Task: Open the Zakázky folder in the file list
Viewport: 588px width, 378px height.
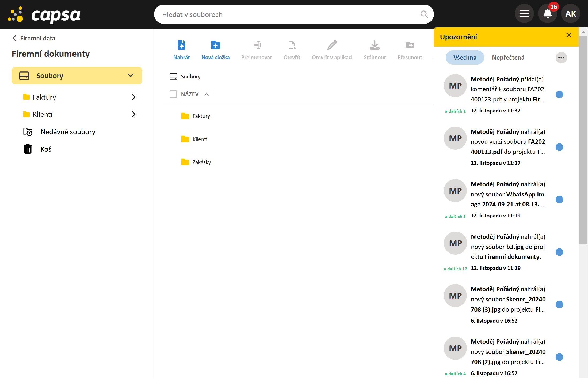Action: coord(201,162)
